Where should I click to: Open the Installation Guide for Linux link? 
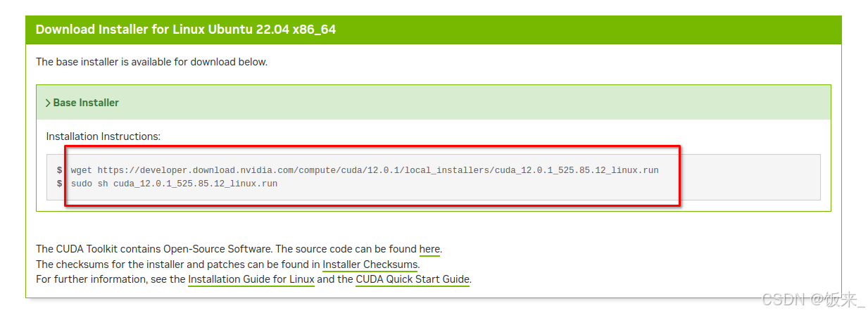click(x=251, y=279)
